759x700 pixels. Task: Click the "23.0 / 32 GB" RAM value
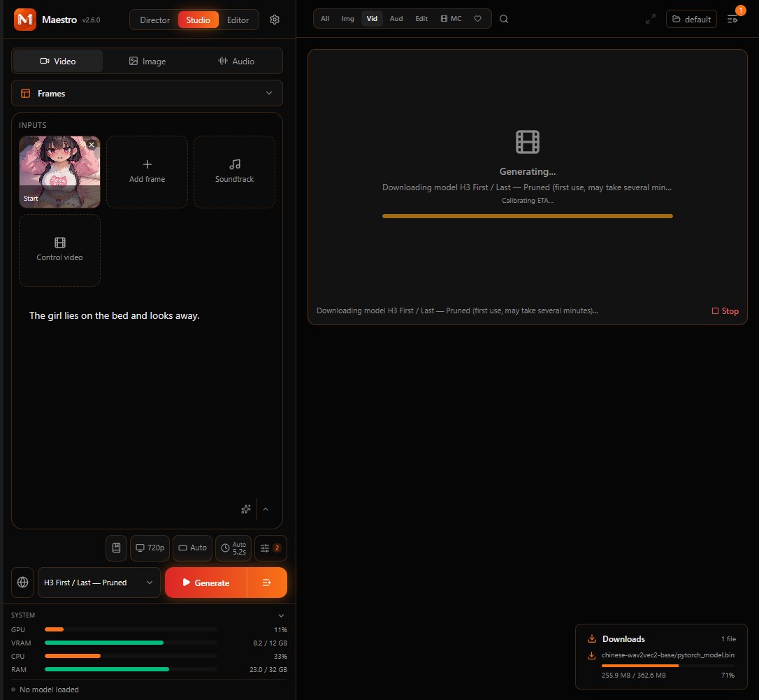coord(268,669)
